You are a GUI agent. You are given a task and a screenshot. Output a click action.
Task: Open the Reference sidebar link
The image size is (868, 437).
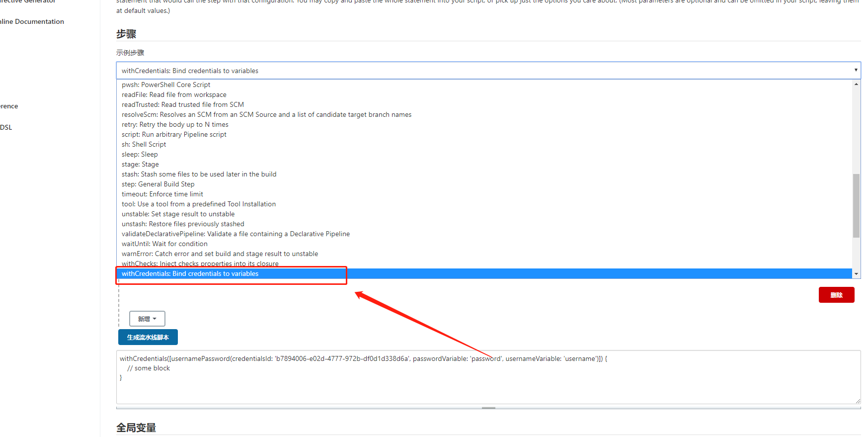(x=9, y=106)
